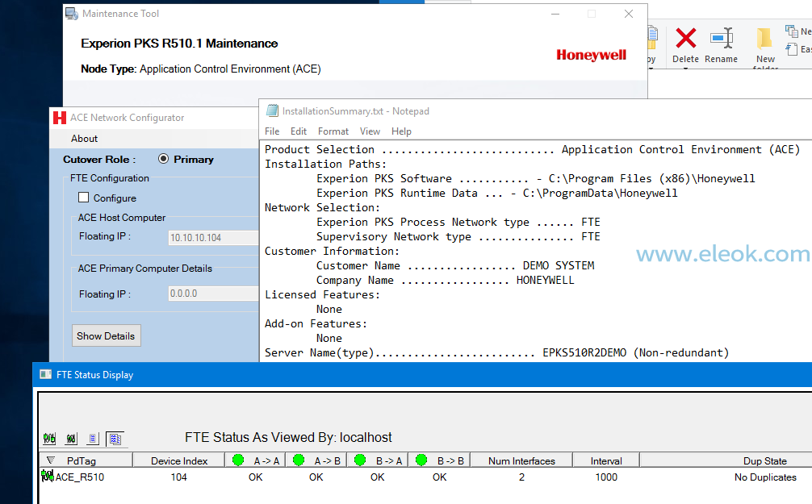Click the Maintenance Tool title bar icon
This screenshot has height=504, width=812.
(x=72, y=14)
